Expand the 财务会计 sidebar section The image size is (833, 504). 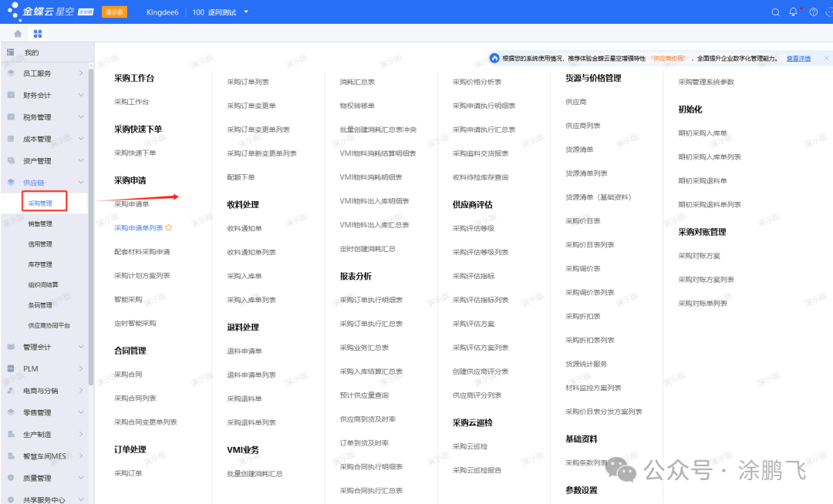point(81,95)
